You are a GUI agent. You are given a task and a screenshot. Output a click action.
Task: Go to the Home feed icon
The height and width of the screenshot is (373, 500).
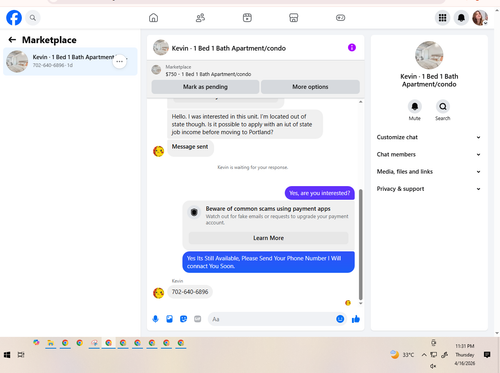click(x=153, y=18)
